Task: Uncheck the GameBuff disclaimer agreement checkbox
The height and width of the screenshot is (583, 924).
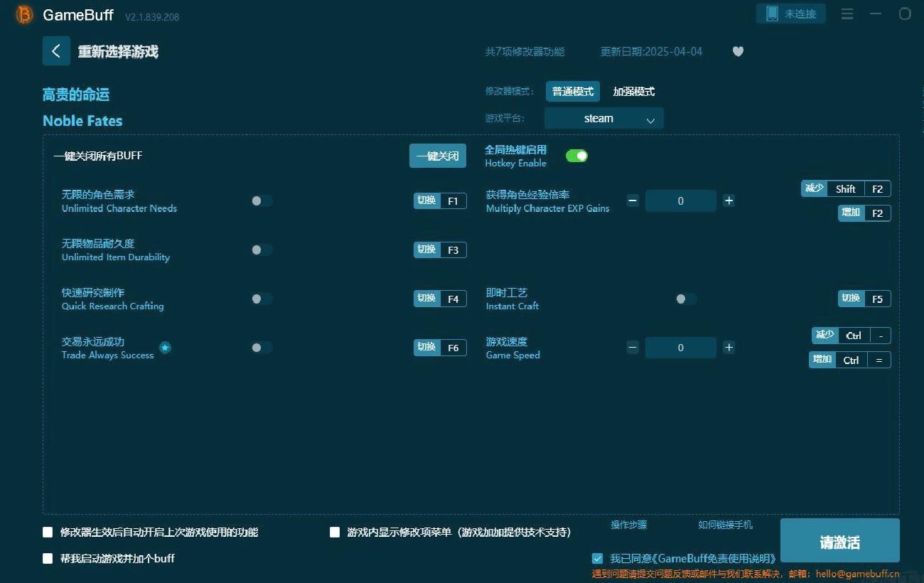Action: pyautogui.click(x=597, y=559)
